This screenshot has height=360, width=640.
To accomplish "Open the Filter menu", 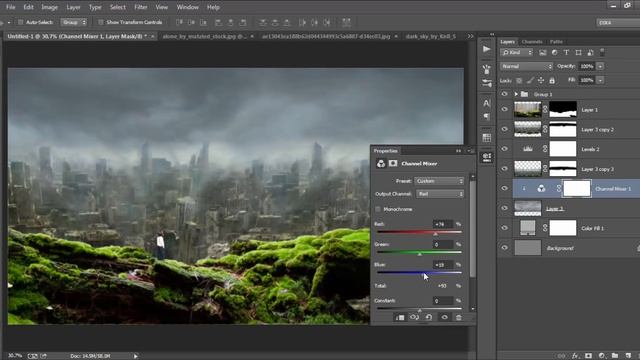I will point(140,7).
